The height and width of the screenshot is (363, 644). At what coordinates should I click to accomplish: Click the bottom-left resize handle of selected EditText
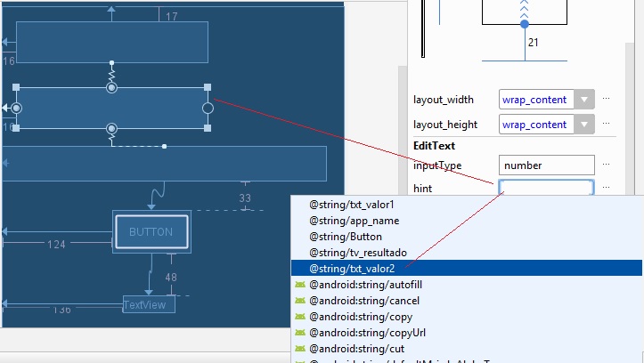[16, 129]
